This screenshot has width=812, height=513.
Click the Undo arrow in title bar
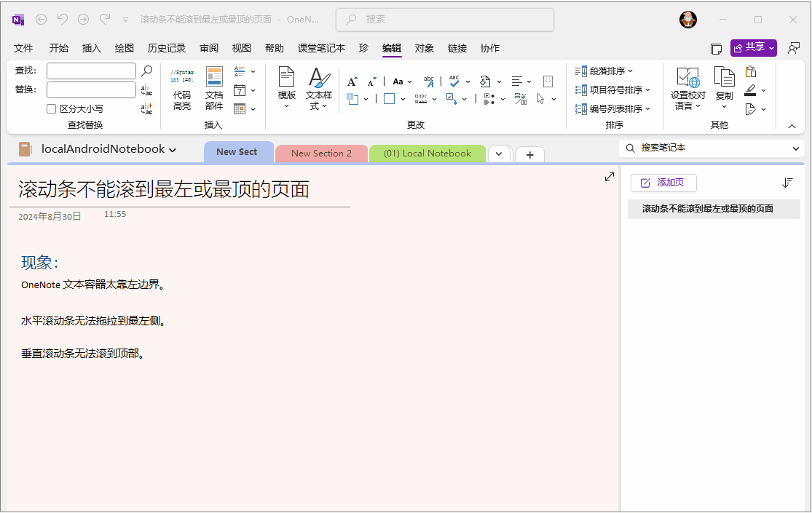[x=63, y=19]
